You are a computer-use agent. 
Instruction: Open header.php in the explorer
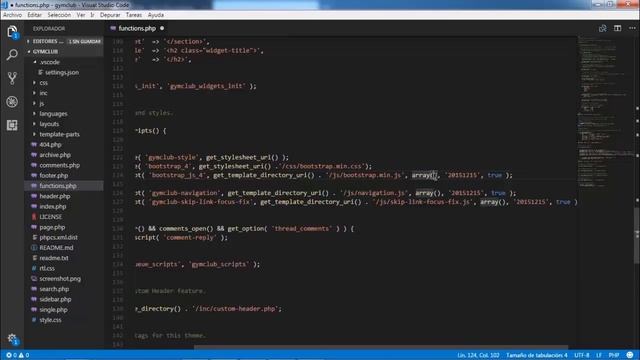point(64,196)
